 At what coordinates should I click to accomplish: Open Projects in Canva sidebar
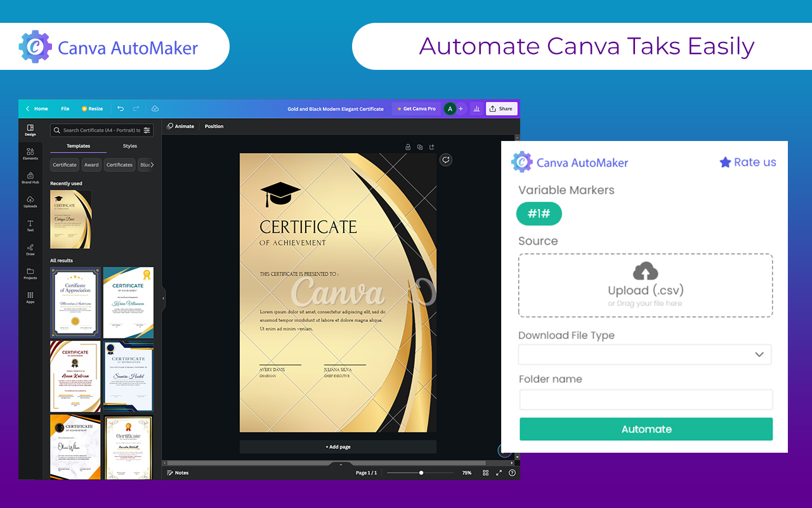[30, 274]
